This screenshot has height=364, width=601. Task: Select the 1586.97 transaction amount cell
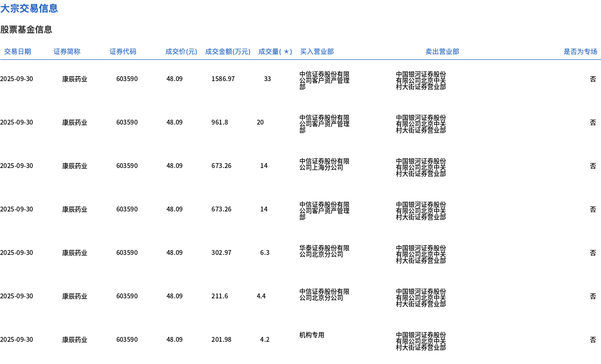[x=223, y=79]
